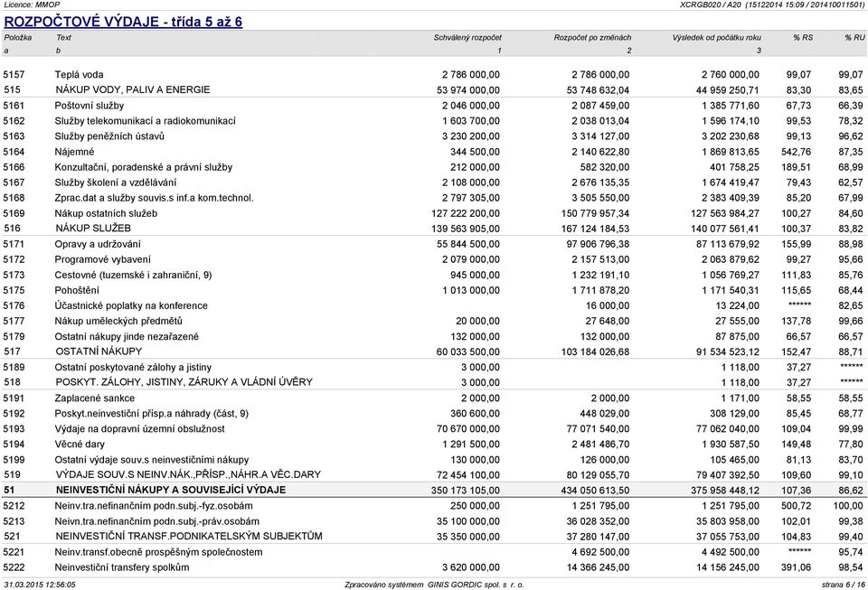This screenshot has height=590, width=868.
Task: Select Programové vybavení row
Action: click(x=434, y=259)
